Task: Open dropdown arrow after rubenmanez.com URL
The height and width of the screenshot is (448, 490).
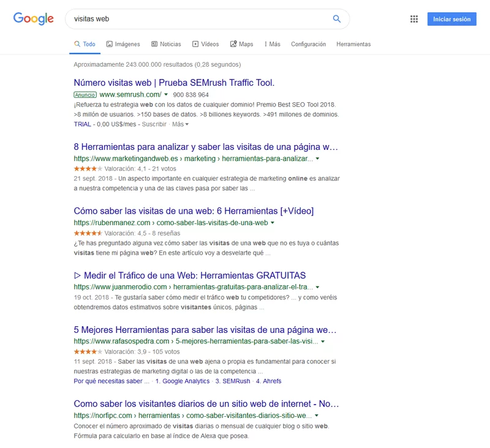Action: (x=273, y=223)
